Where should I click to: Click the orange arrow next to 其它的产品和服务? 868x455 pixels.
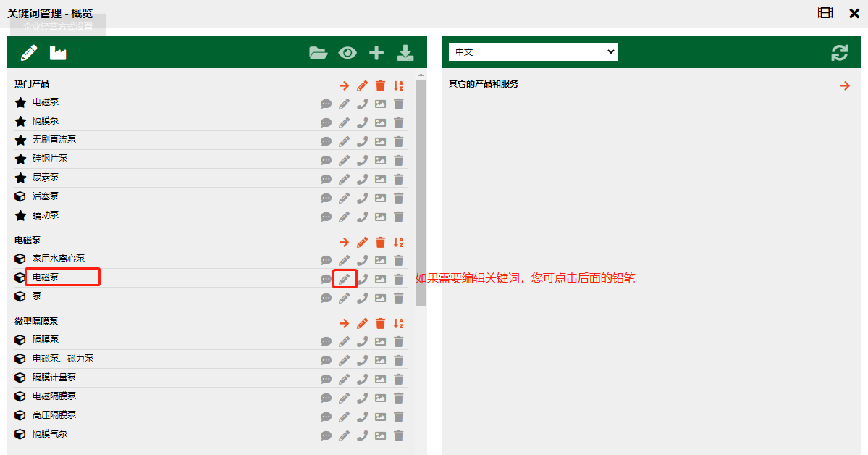(x=844, y=85)
